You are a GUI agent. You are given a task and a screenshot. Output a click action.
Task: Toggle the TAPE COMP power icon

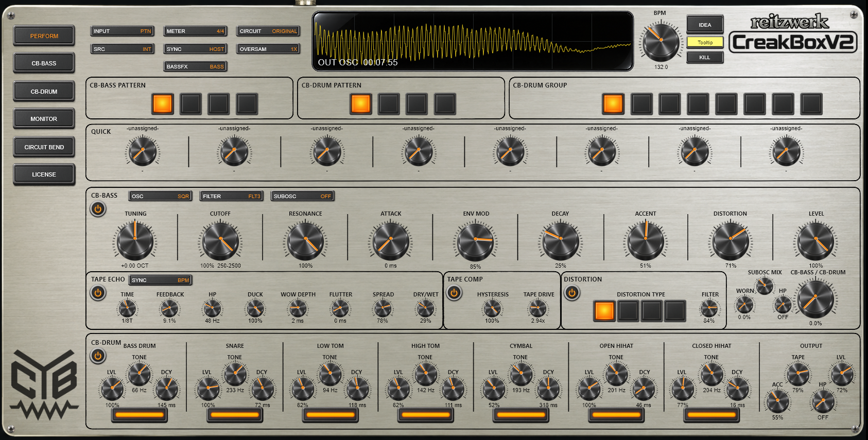(454, 293)
